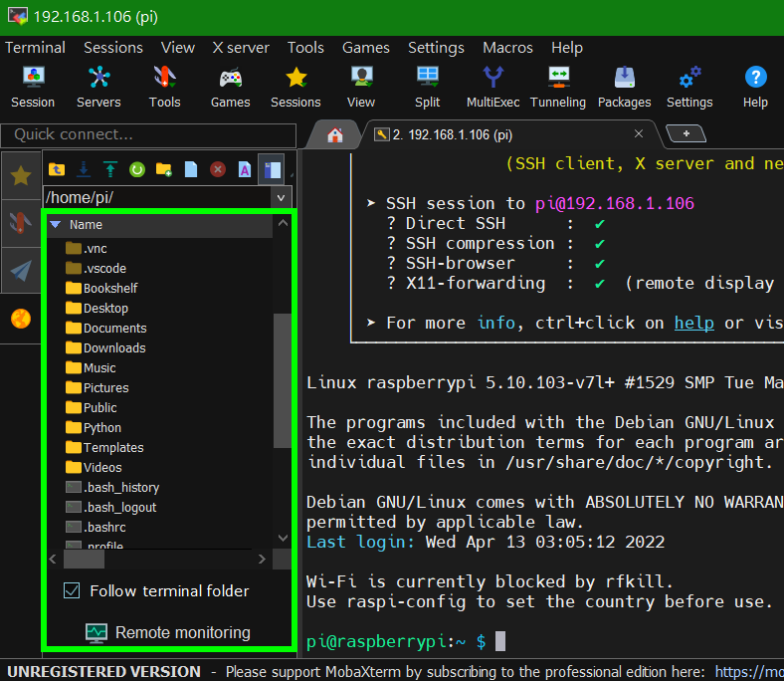Open the Games toolbar icon
The height and width of the screenshot is (681, 784).
click(x=231, y=88)
